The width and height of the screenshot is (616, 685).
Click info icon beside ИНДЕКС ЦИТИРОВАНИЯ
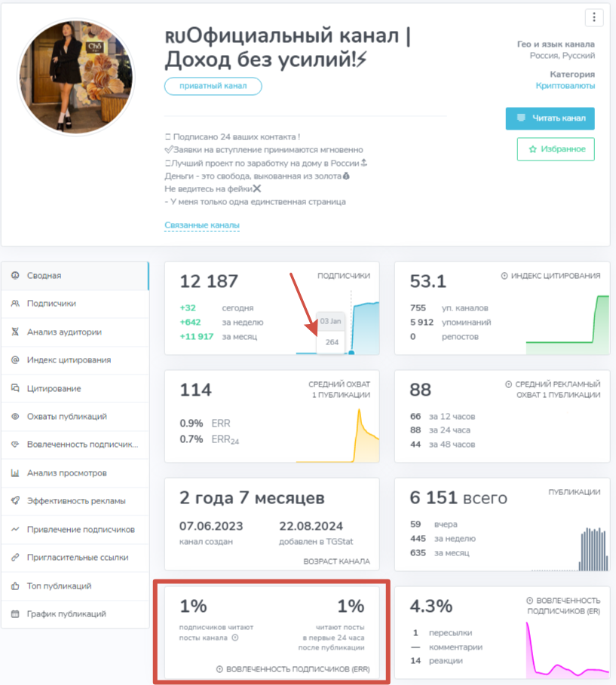pos(504,276)
